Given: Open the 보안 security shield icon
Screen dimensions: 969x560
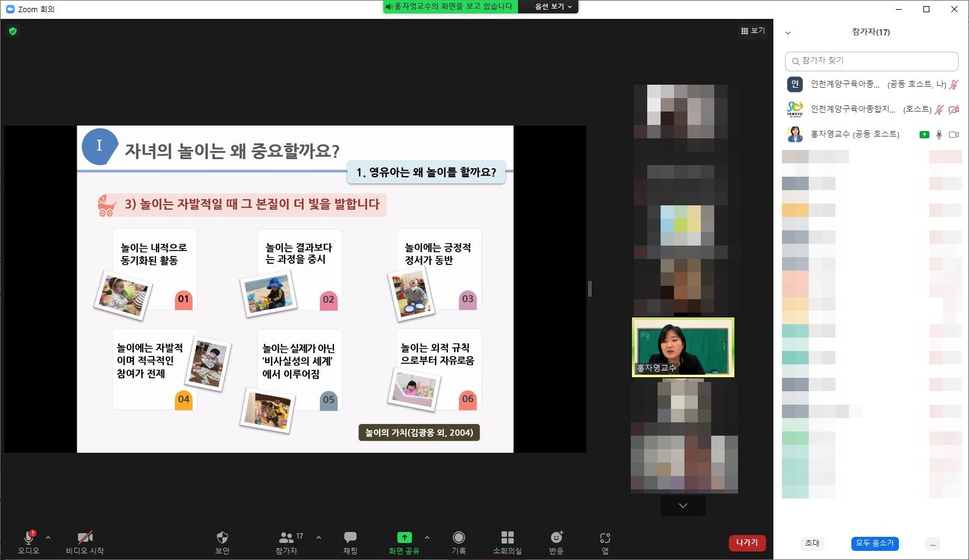Looking at the screenshot, I should pos(222,537).
